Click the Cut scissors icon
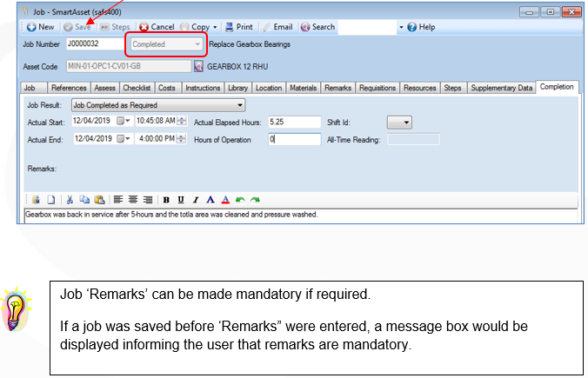Image resolution: width=588 pixels, height=378 pixels. pos(70,200)
